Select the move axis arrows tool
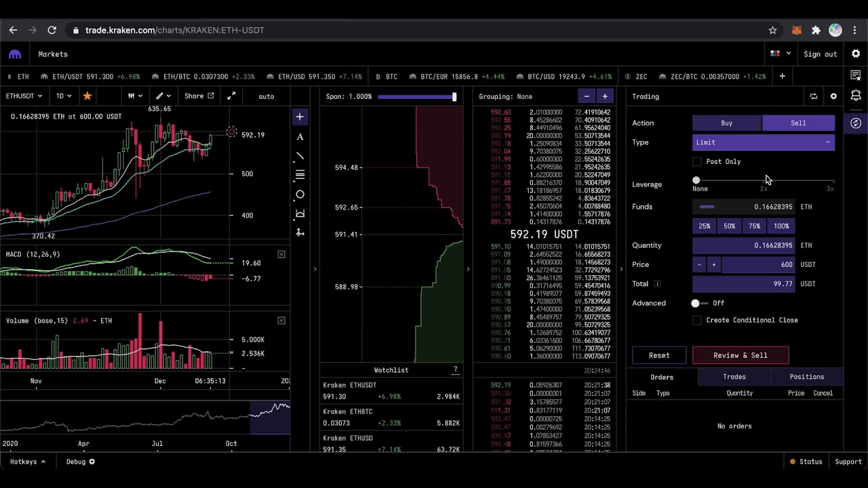 299,233
